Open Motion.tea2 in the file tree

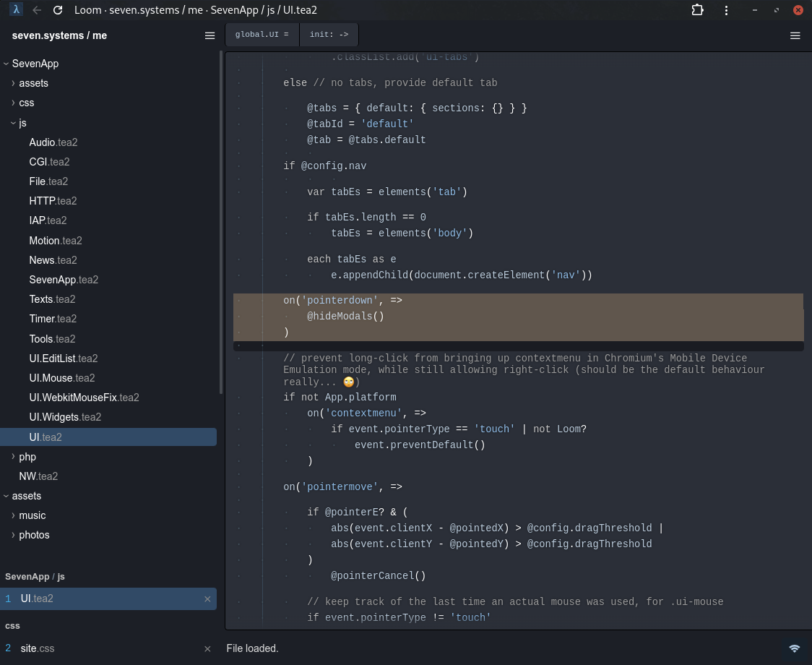56,241
